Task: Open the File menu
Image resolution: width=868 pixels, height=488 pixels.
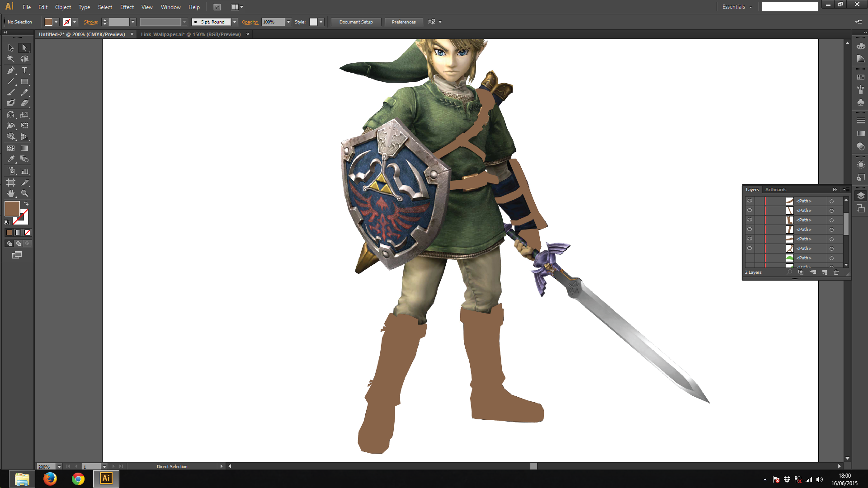Action: [27, 7]
